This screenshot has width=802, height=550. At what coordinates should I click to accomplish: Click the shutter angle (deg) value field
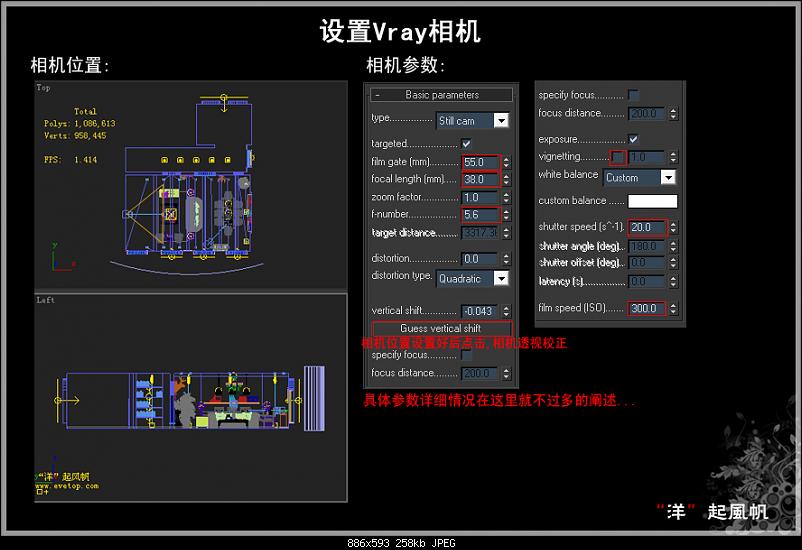[647, 247]
